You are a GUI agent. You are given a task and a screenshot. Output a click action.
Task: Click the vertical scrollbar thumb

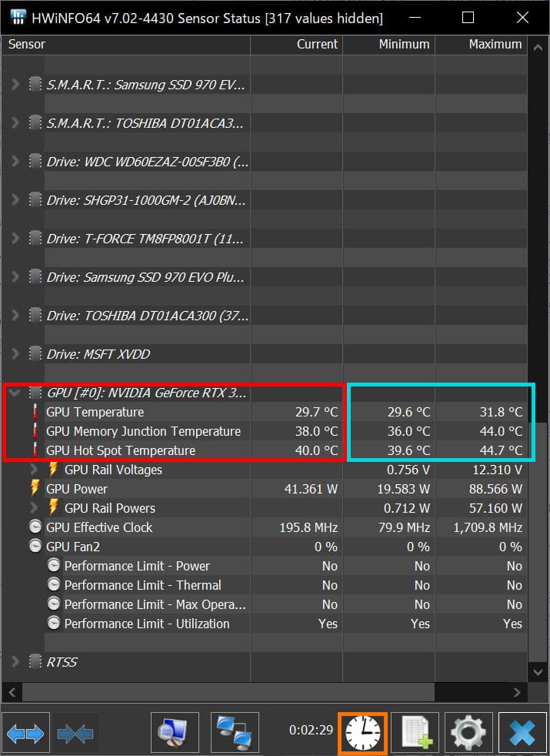538,542
